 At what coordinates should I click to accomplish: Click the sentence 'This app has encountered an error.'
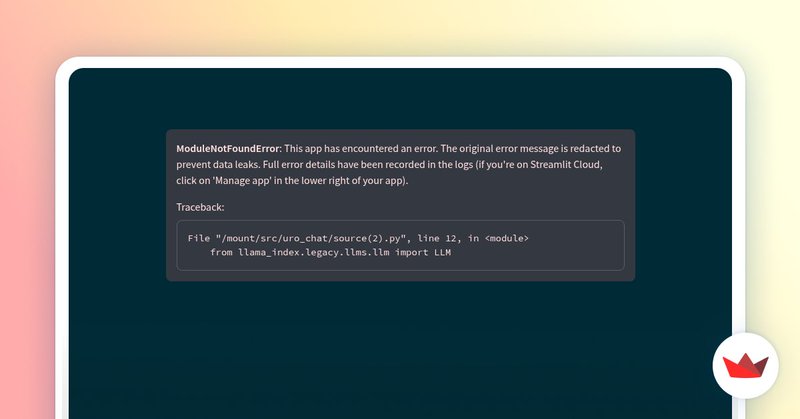[361, 149]
